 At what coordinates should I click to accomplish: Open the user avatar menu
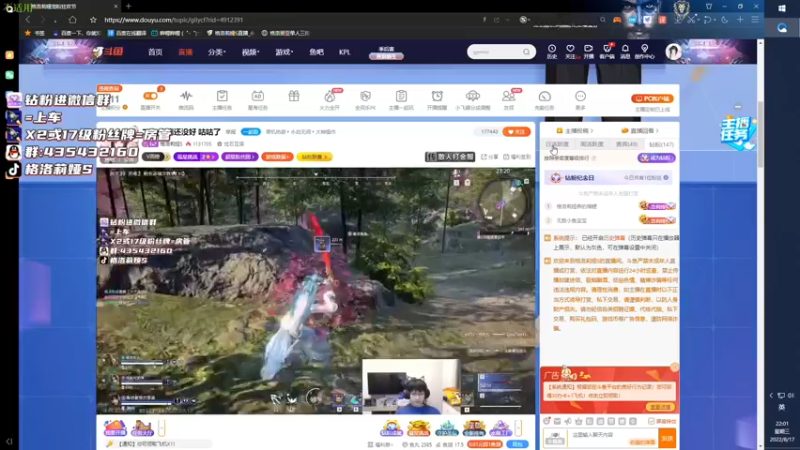point(673,52)
